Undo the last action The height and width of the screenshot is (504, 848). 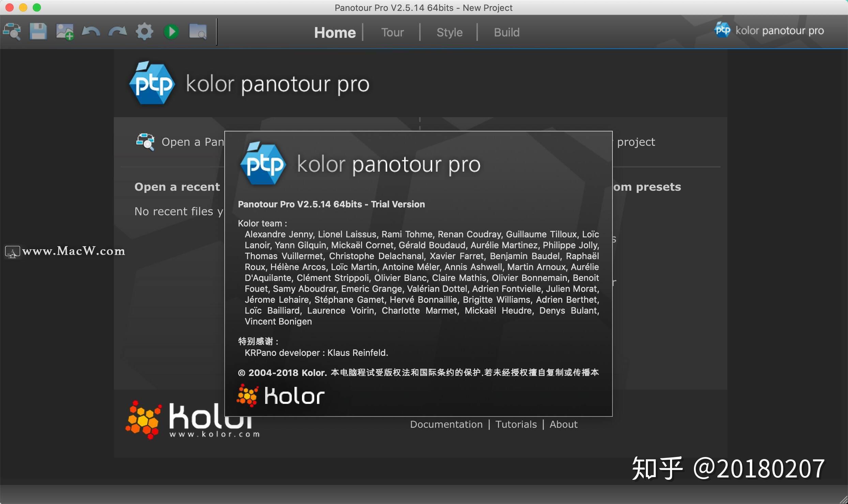(x=90, y=32)
